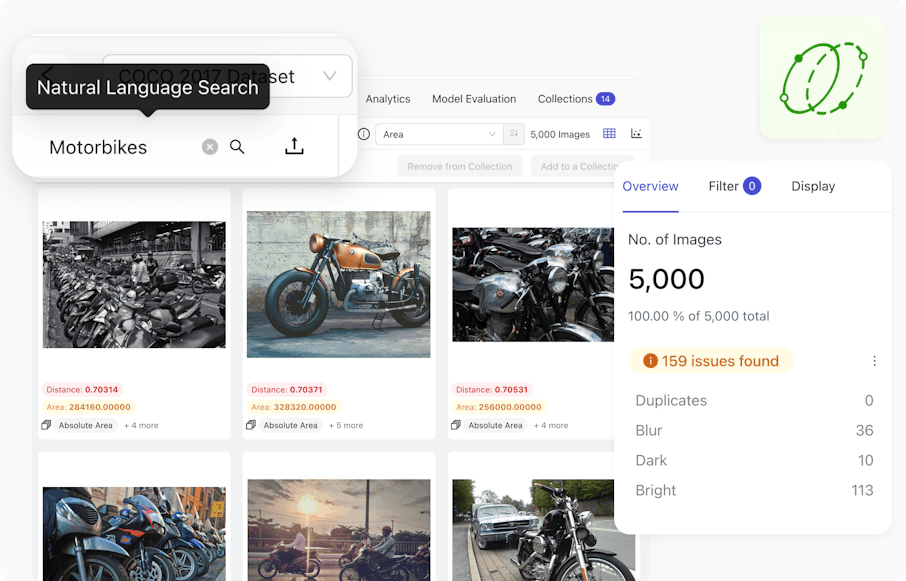Select the Overview tab
906x581 pixels.
(650, 186)
